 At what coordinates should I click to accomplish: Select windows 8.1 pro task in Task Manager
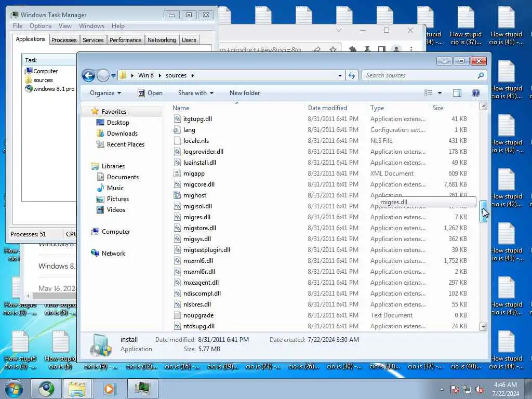(49, 89)
